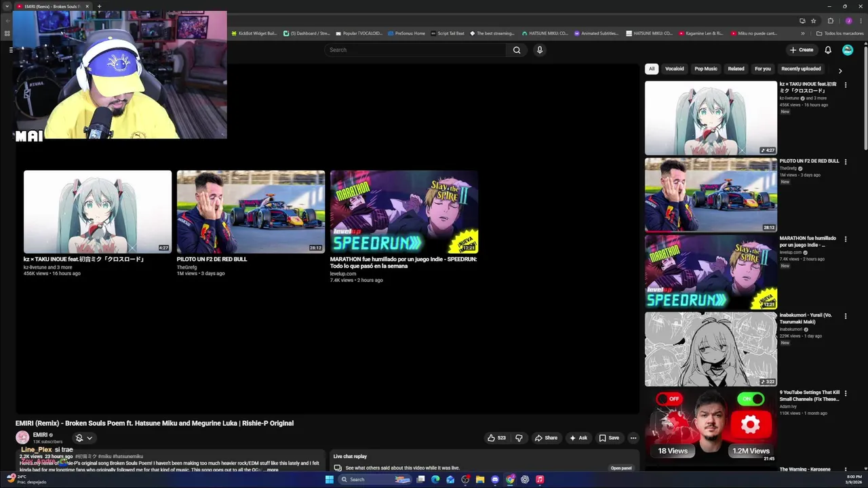Select the Pop Music filter chip
Viewport: 868px width, 488px height.
tap(706, 68)
